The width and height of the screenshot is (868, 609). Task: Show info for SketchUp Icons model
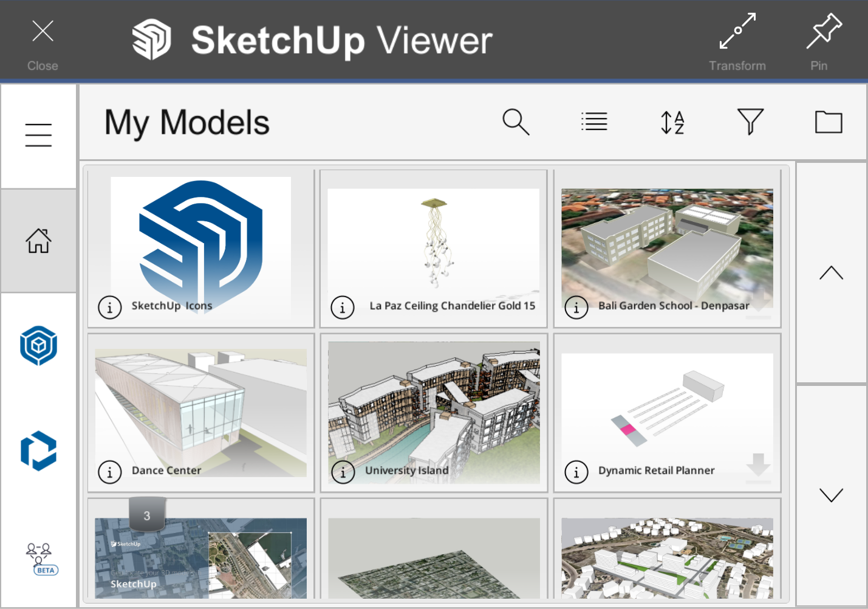tap(110, 307)
